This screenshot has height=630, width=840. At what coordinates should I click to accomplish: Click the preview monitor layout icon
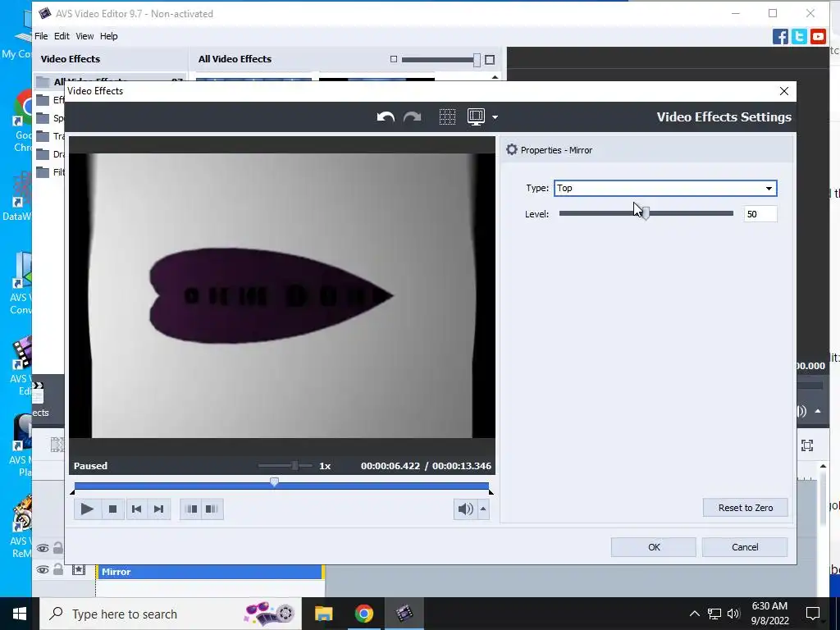point(476,116)
